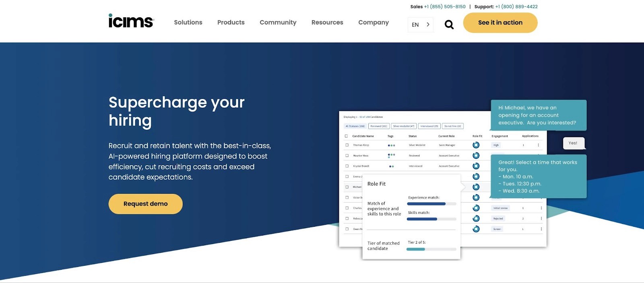Open the Resources navigation menu
Screen dimensions: 644x283
[327, 23]
